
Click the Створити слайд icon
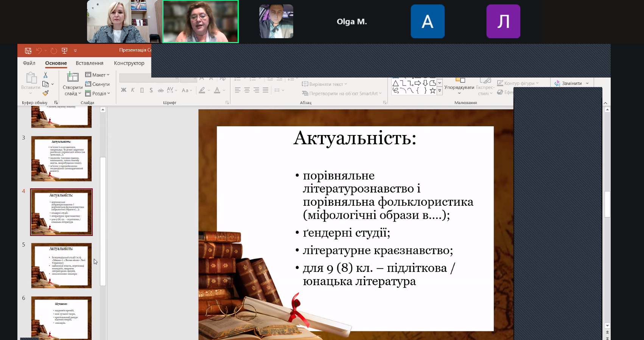[x=72, y=77]
